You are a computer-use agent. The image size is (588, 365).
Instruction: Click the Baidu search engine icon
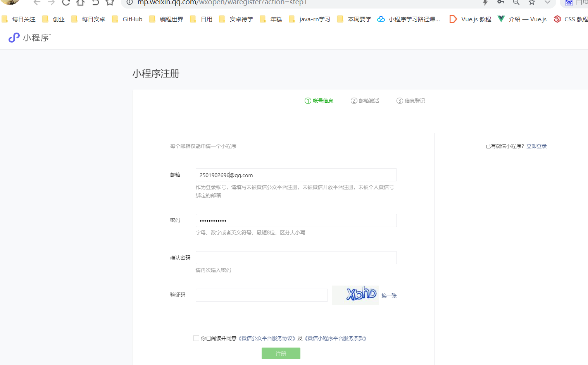[x=569, y=2]
